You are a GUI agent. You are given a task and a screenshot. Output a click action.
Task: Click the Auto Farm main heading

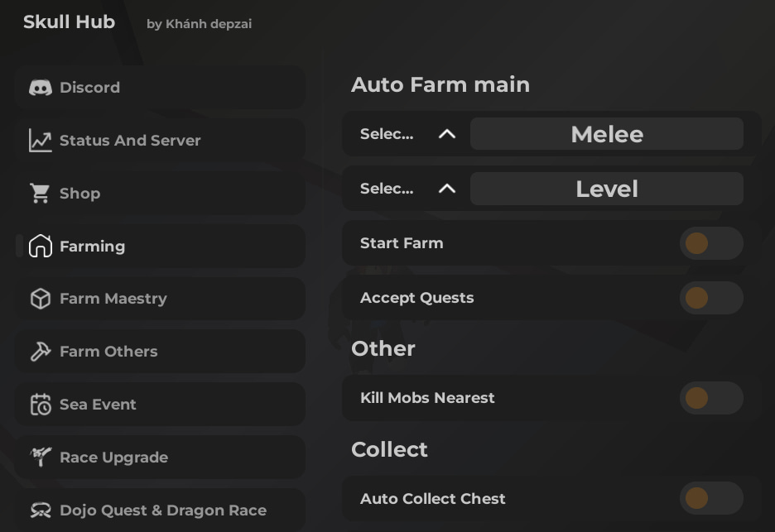440,84
